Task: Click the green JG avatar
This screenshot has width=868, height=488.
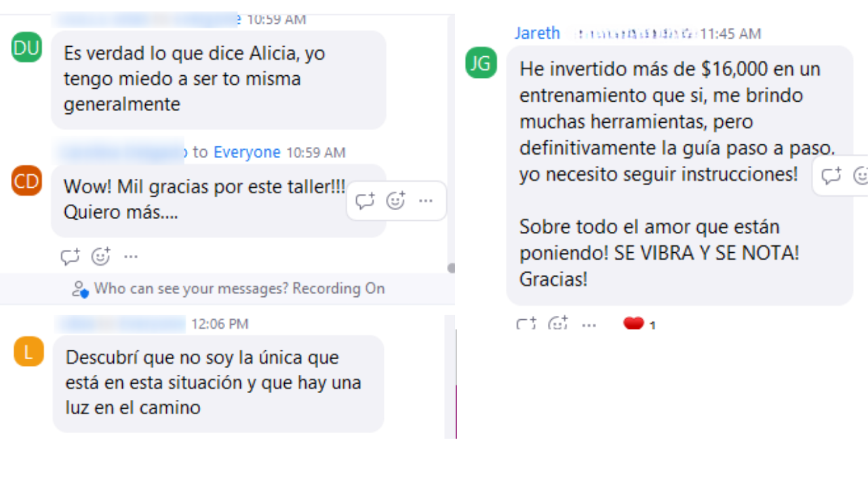Action: coord(481,63)
